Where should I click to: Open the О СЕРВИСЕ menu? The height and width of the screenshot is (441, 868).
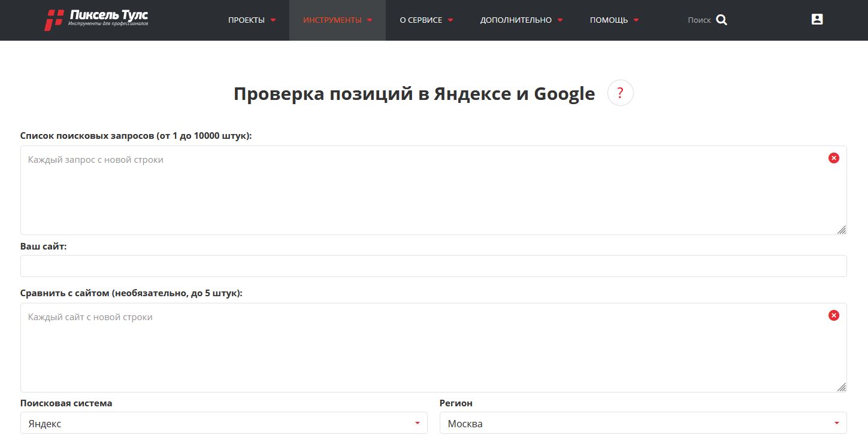click(426, 20)
